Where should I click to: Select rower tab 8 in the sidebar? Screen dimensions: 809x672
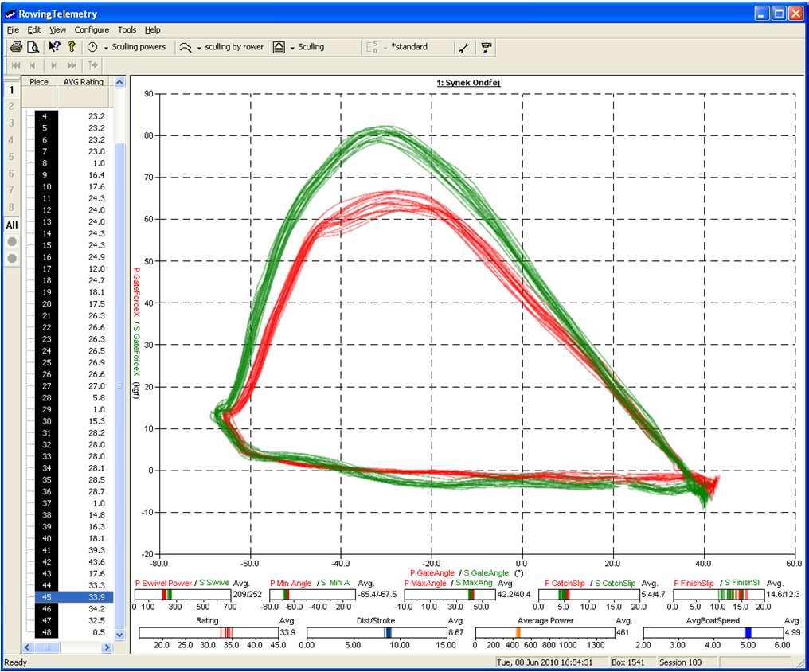(11, 207)
